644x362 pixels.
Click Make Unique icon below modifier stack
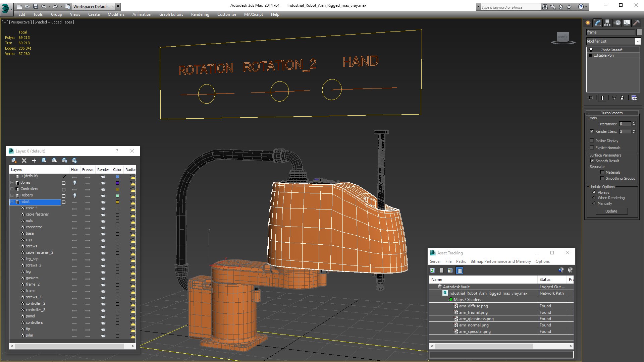614,98
